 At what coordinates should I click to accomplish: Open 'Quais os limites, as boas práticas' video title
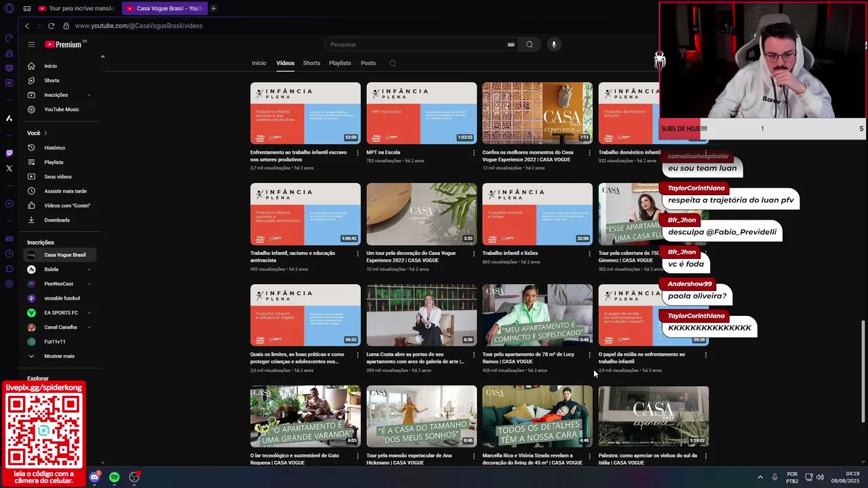point(297,358)
